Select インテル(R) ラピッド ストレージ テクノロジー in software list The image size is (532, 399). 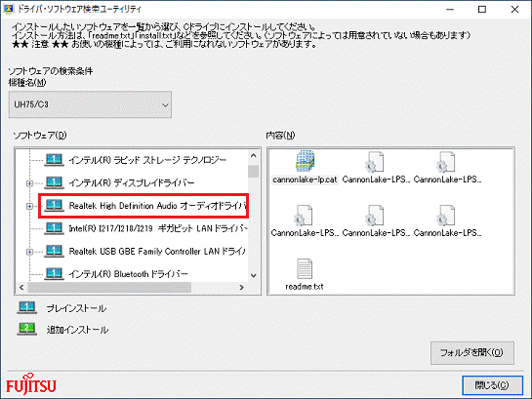(x=147, y=160)
